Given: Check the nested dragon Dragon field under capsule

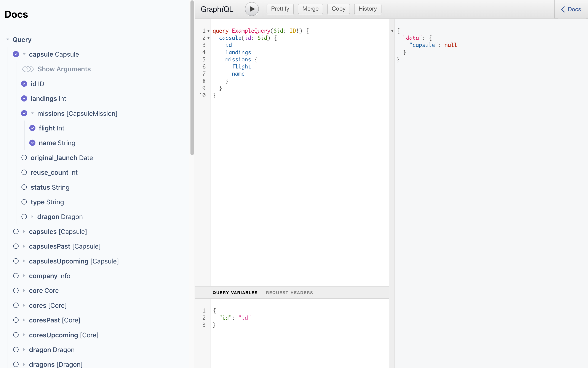Looking at the screenshot, I should (x=24, y=217).
